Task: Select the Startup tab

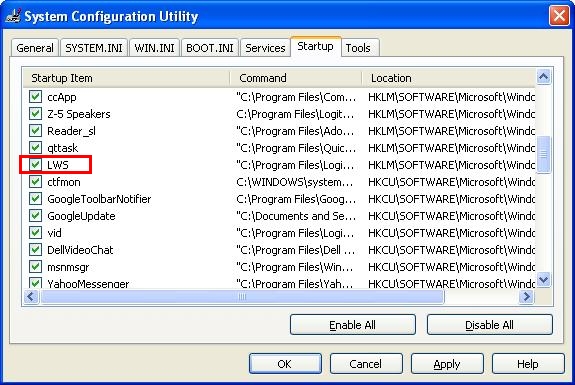Action: click(315, 47)
